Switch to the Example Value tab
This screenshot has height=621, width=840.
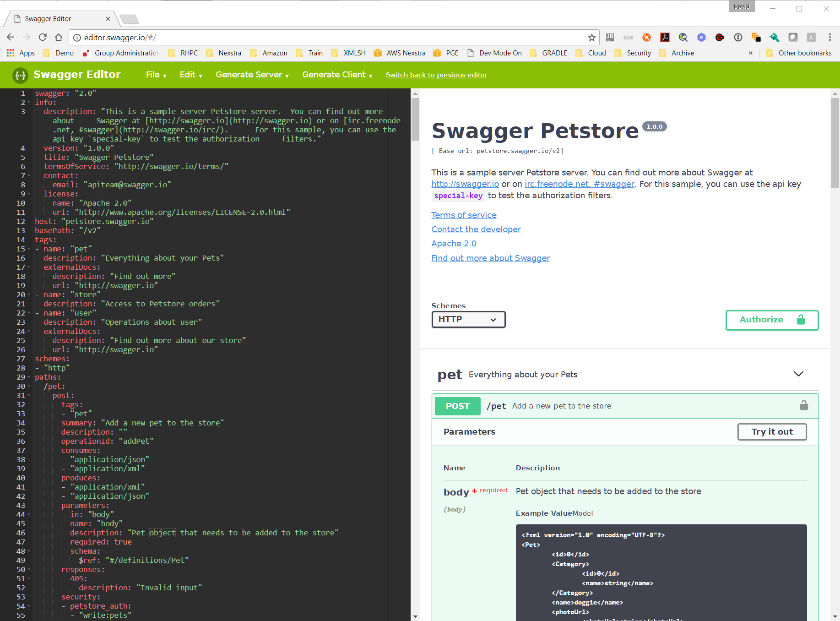tap(544, 513)
